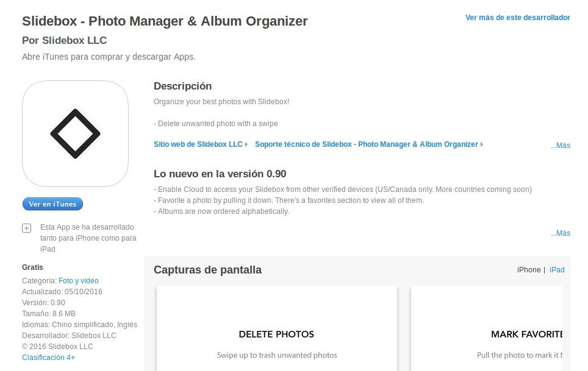Open Ver más de este desarrollador link

[517, 18]
